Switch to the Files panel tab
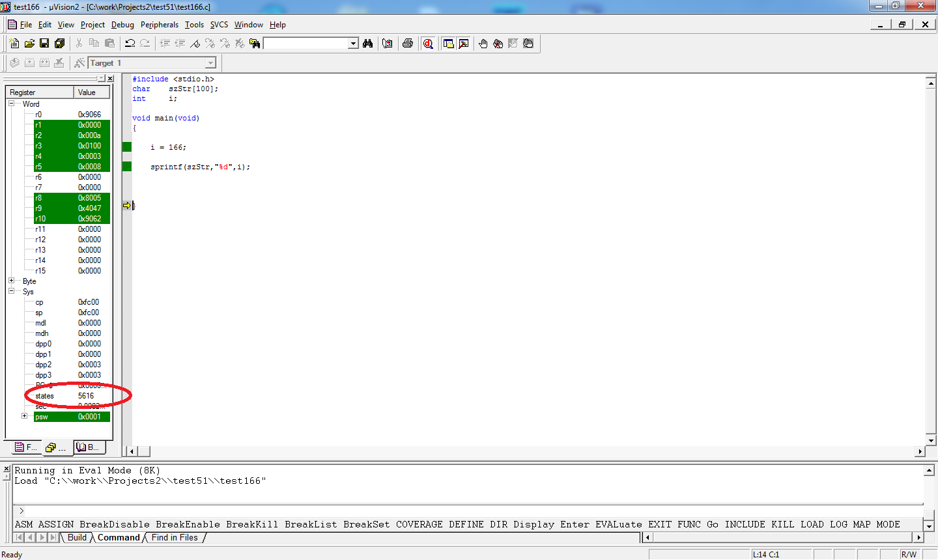The height and width of the screenshot is (560, 938). tap(26, 447)
